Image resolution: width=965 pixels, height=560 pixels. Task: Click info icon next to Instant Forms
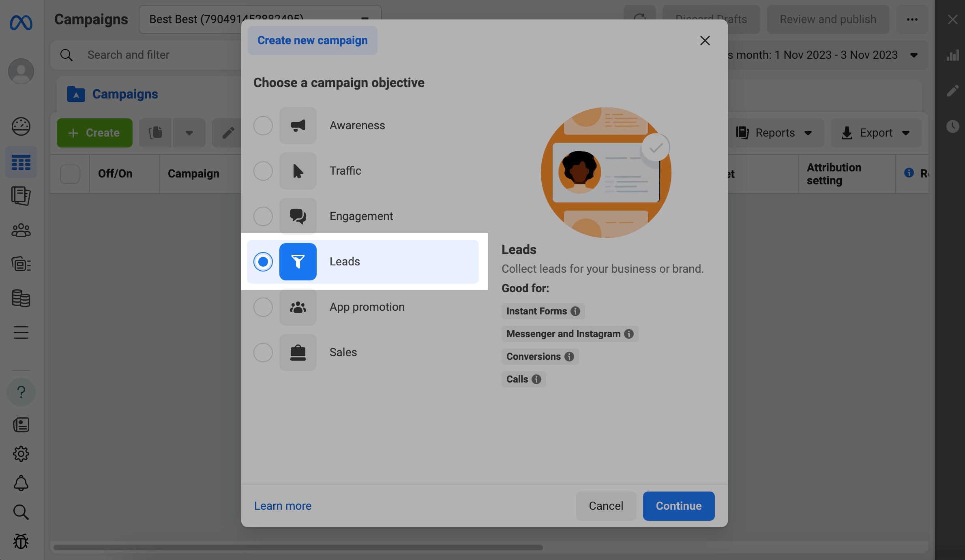[575, 311]
